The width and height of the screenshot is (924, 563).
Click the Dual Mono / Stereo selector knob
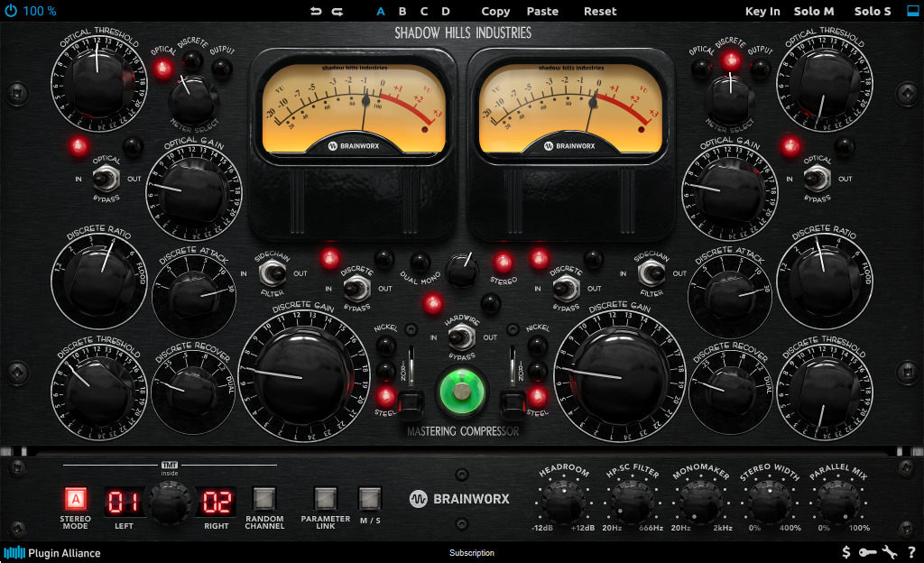click(462, 270)
